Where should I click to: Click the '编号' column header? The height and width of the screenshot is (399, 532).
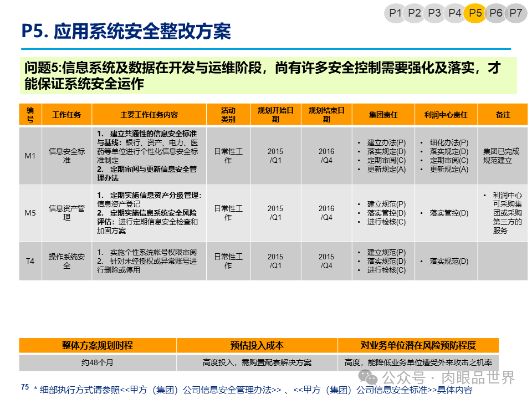(30, 115)
